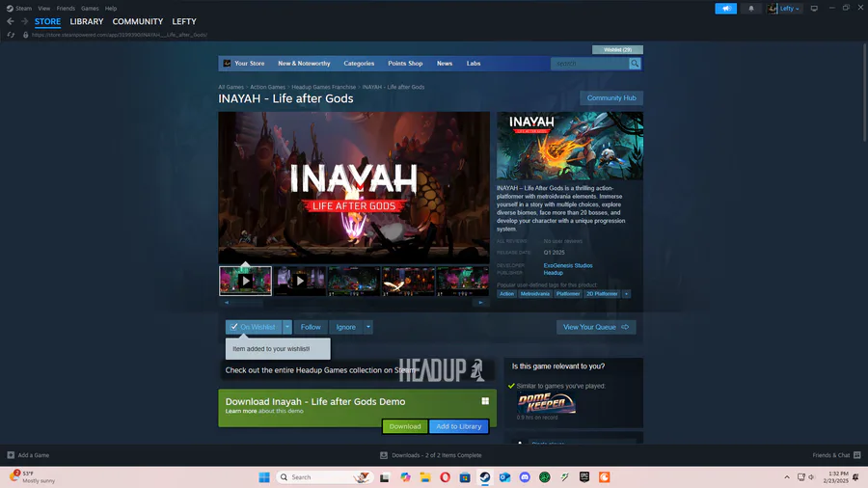Open the Dome Keeper game image
The image size is (868, 488).
547,403
